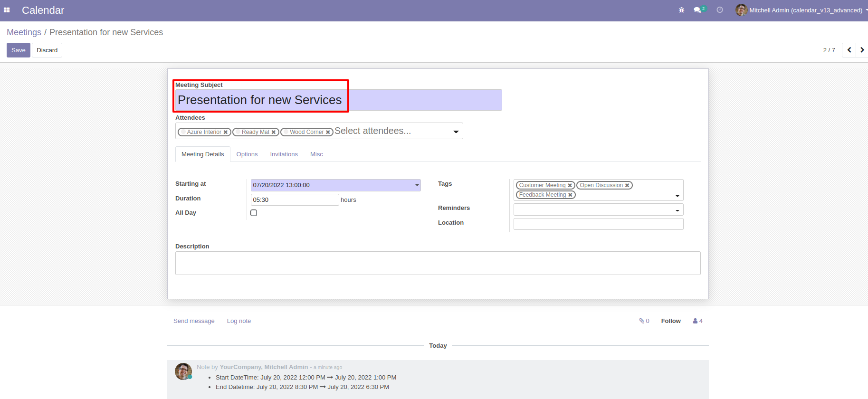Go to previous record arrow

849,50
